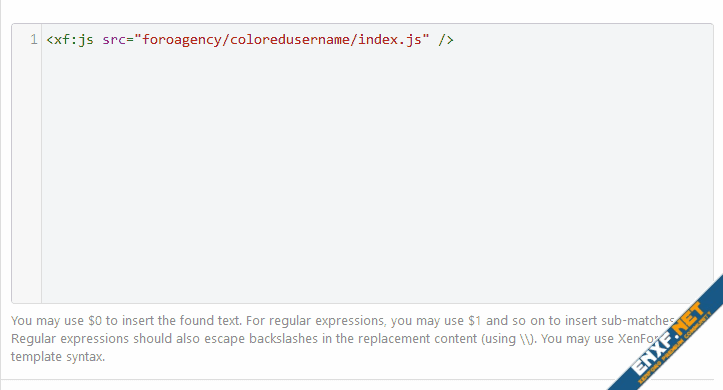The image size is (723, 390).
Task: Click the opening < bracket before xf:js
Action: [x=50, y=40]
